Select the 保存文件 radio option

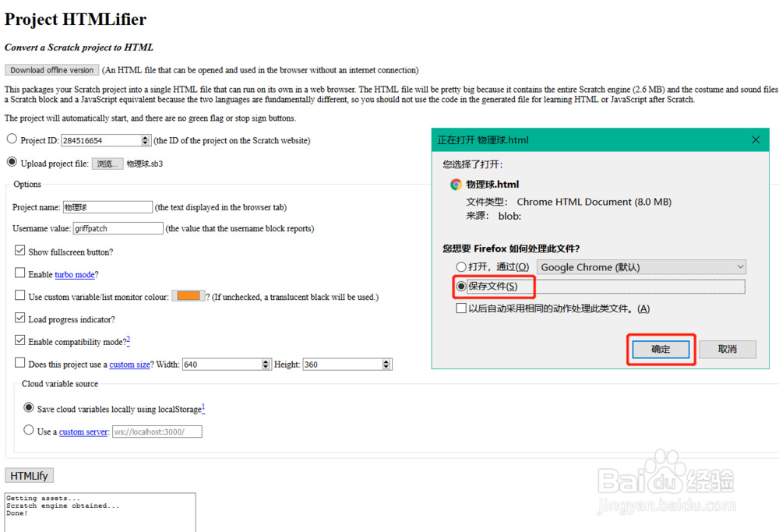tap(461, 286)
